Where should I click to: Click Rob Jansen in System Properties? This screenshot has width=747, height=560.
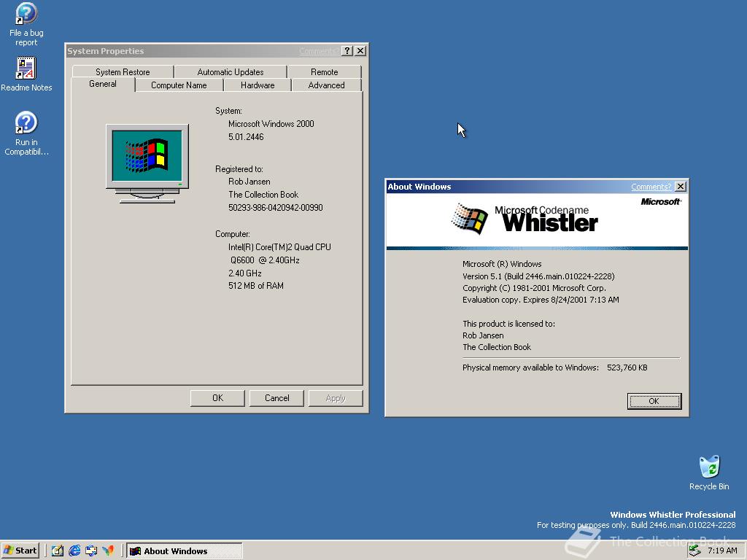249,182
